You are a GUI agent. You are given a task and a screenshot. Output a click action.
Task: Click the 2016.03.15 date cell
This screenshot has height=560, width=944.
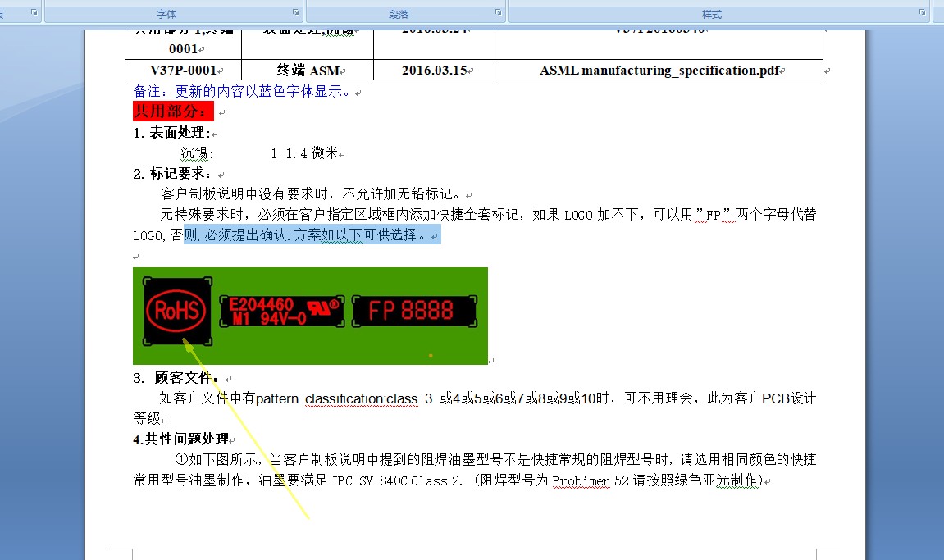click(434, 70)
